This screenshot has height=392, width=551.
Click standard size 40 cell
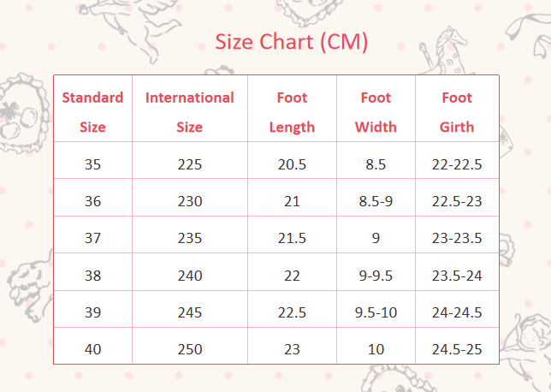(92, 349)
